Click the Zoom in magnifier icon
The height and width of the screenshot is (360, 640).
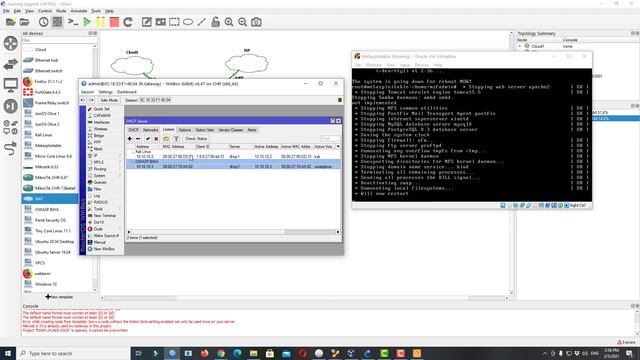click(x=229, y=22)
